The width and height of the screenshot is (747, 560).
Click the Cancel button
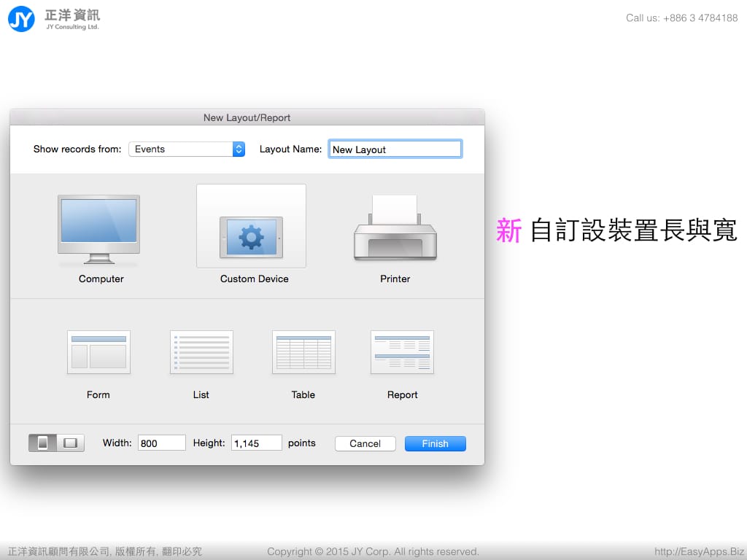pos(365,443)
